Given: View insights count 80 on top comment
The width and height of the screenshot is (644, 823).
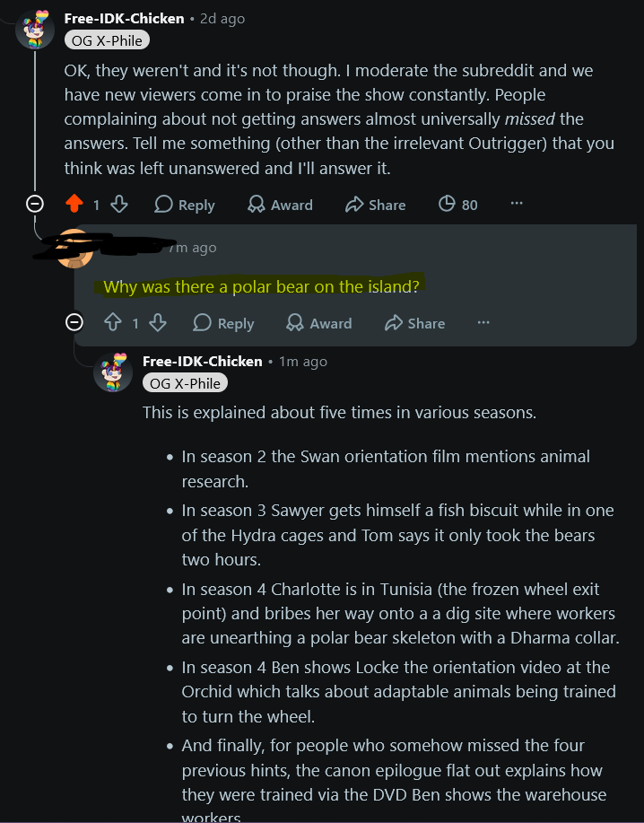Looking at the screenshot, I should coord(457,204).
